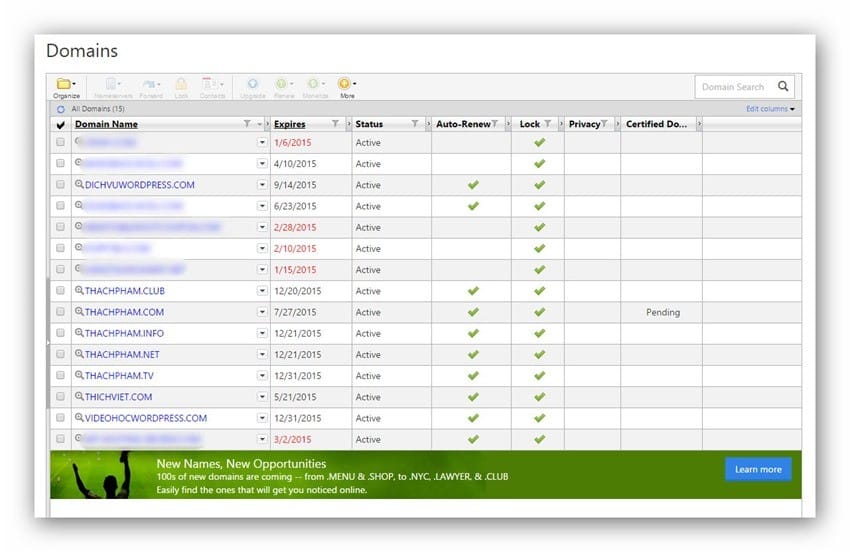Click the Pending certified domain cell
850x552 pixels.
(x=662, y=312)
